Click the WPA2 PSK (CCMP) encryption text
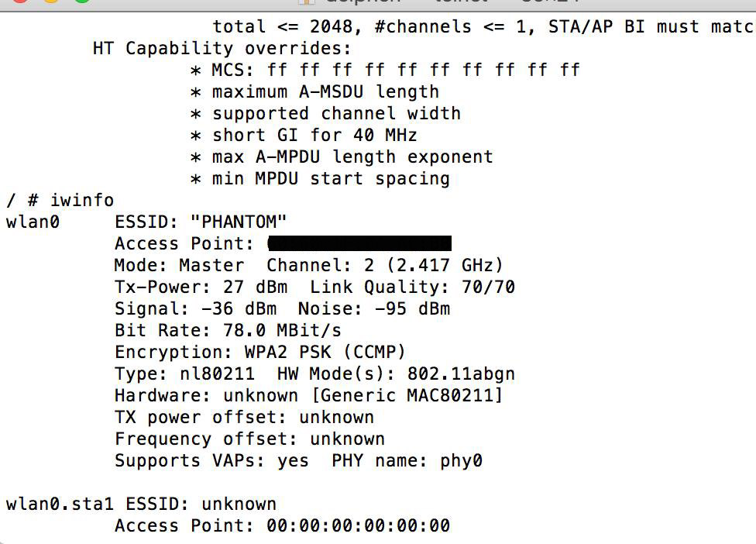Viewport: 756px width, 544px height. [x=325, y=352]
